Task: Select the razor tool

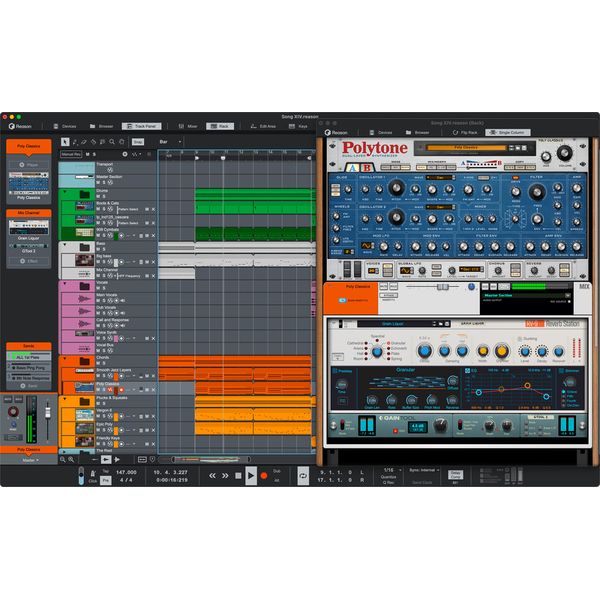Action: click(93, 142)
